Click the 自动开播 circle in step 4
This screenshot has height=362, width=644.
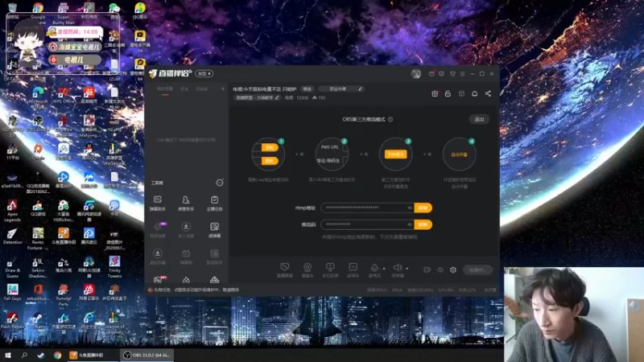tap(459, 154)
